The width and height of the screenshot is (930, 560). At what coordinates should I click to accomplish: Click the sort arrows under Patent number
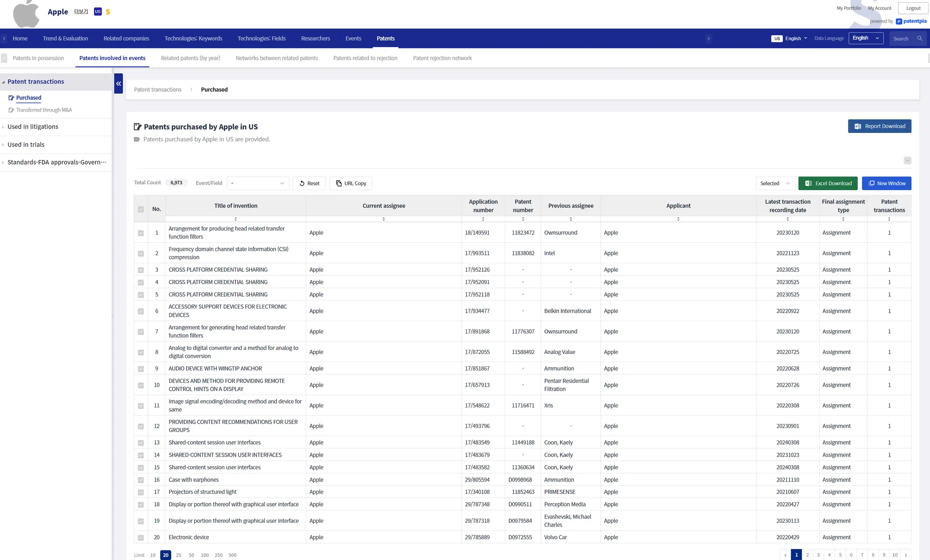[523, 219]
